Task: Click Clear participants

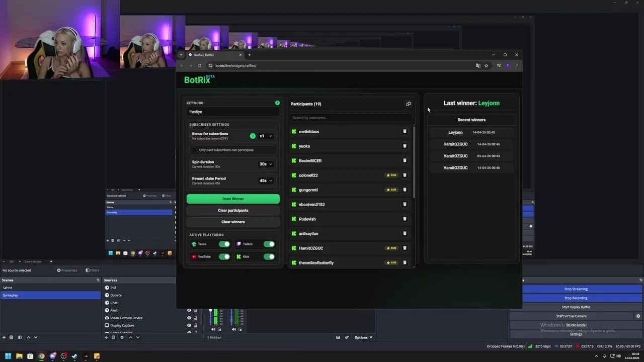Action: [x=233, y=211]
